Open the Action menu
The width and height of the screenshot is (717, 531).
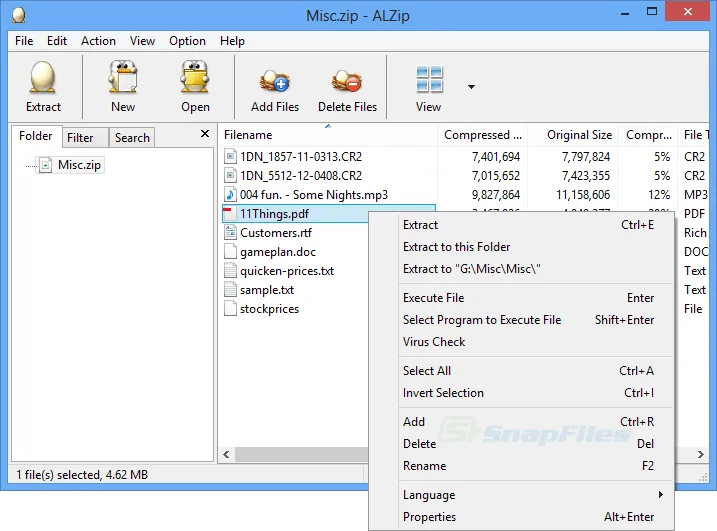(98, 41)
